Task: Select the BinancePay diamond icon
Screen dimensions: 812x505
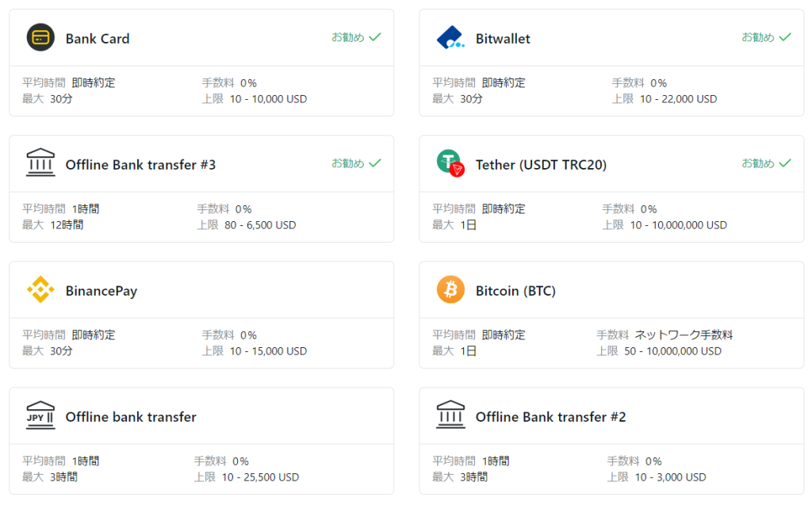Action: (x=40, y=290)
